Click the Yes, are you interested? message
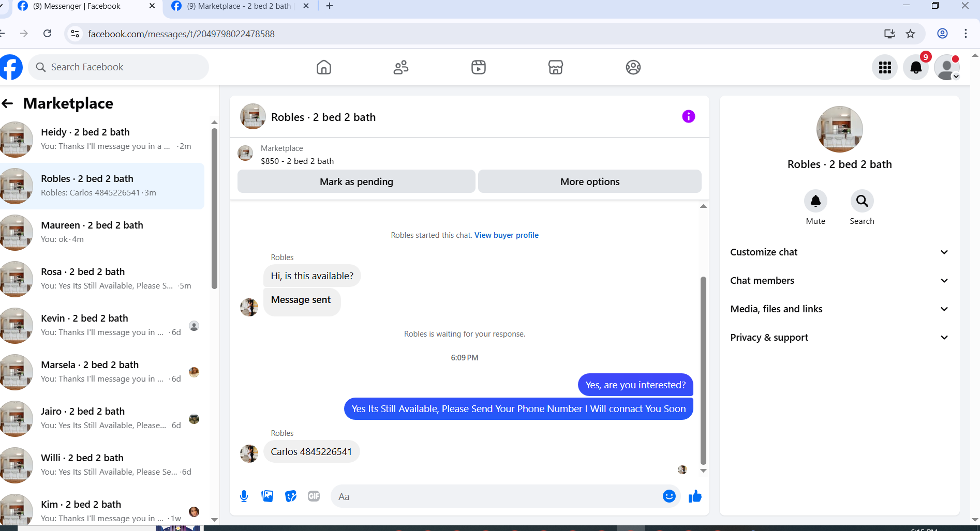 click(x=635, y=385)
